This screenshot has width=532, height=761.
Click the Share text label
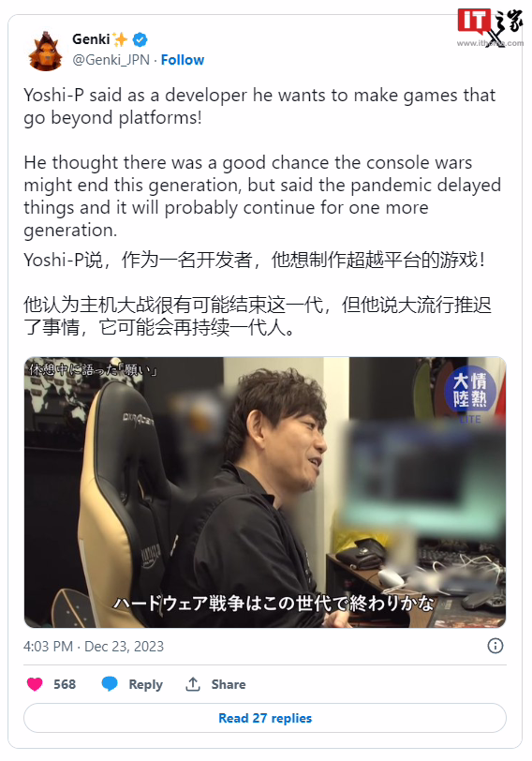(x=229, y=684)
